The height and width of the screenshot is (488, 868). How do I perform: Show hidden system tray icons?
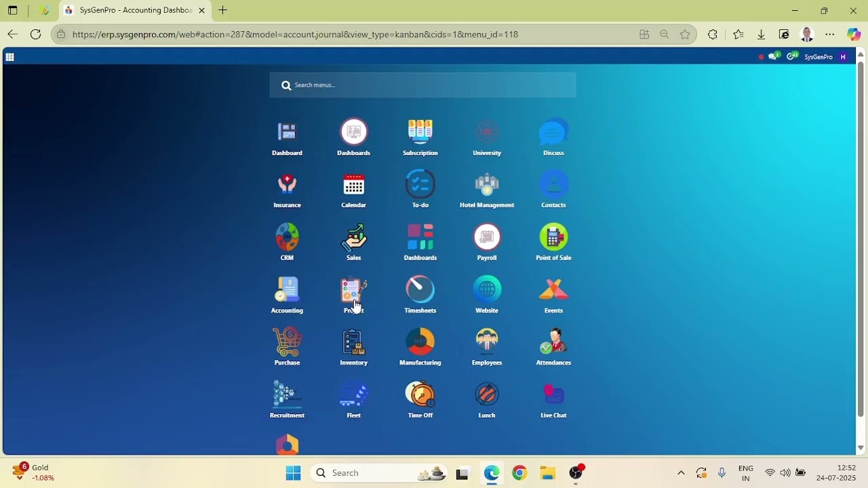681,472
